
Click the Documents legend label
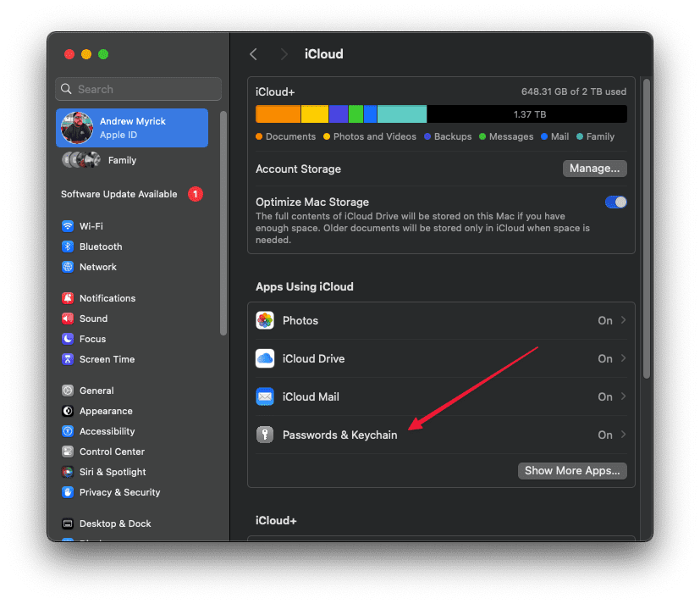(290, 136)
